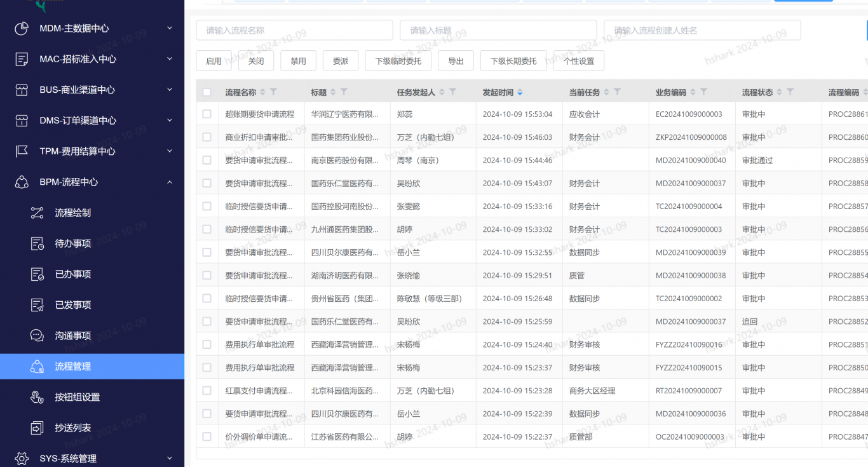Viewport: 868px width, 467px height.
Task: Select the 流程管理 icon
Action: coord(37,367)
